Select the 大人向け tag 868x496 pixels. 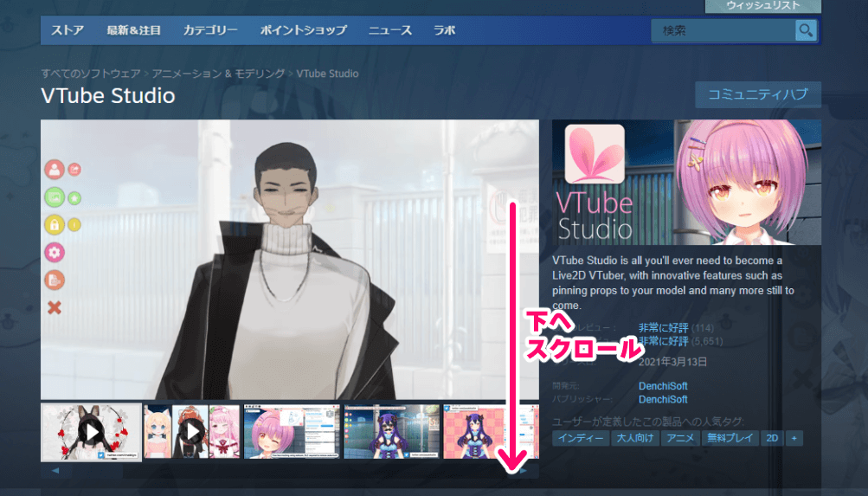coord(635,438)
